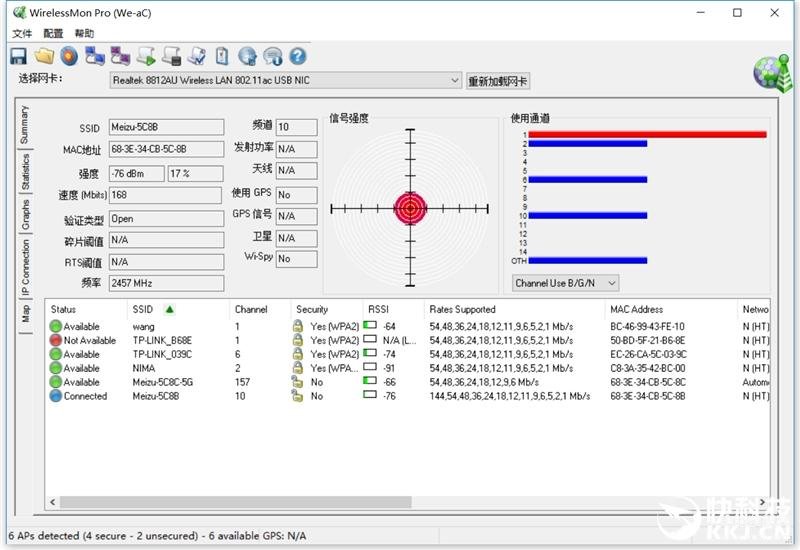Click the lock icon in wang row

point(298,326)
